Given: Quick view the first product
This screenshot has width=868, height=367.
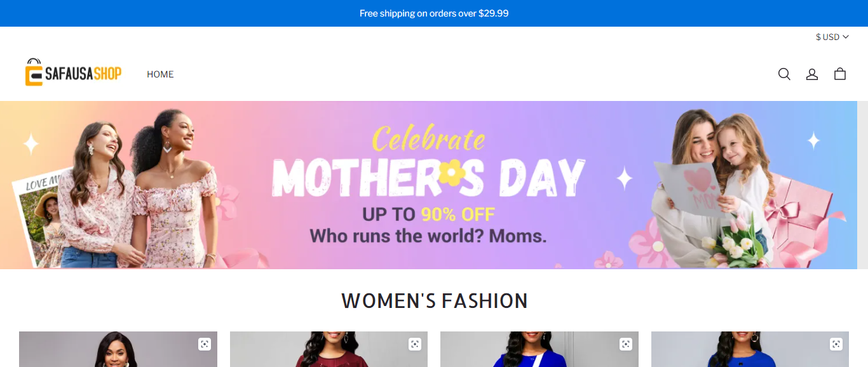Looking at the screenshot, I should [204, 344].
